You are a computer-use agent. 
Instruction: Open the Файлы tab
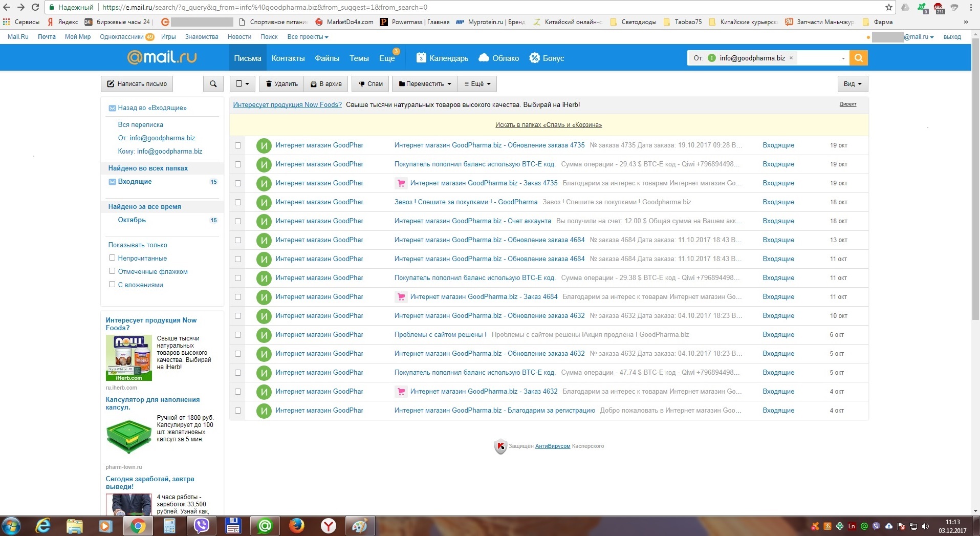point(327,58)
